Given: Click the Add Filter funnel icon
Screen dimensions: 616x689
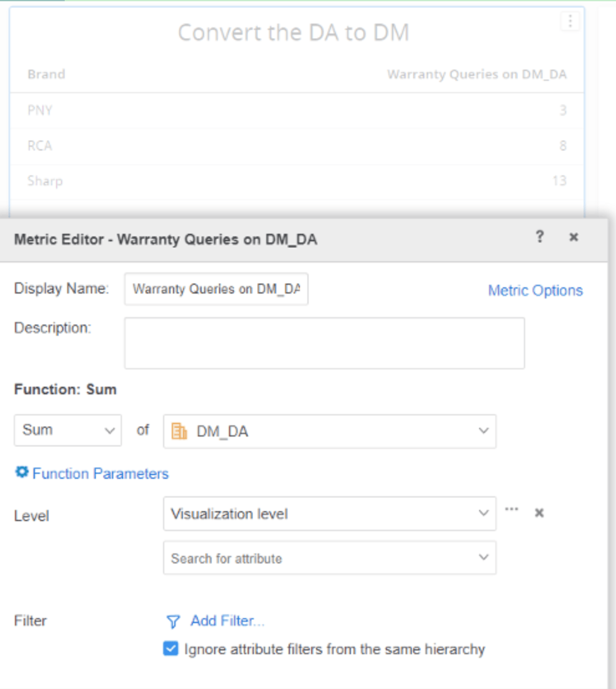Looking at the screenshot, I should tap(174, 621).
